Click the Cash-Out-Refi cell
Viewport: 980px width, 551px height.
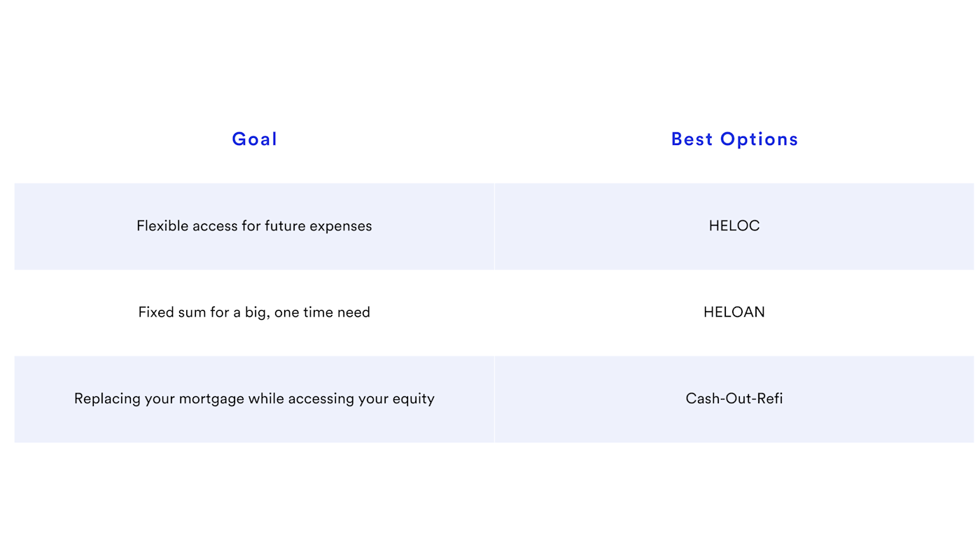[734, 399]
